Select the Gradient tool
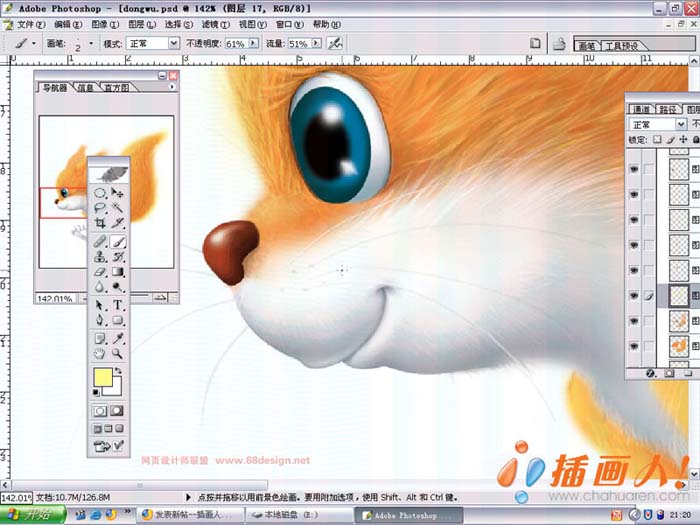This screenshot has width=700, height=525. point(117,271)
